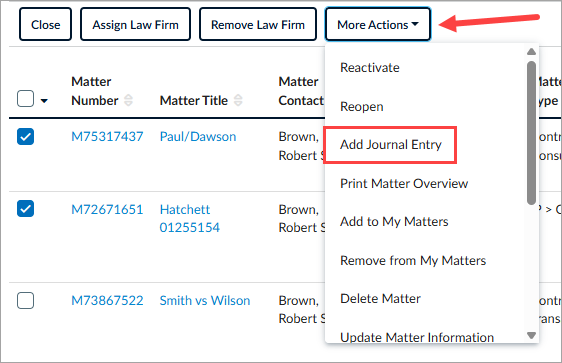Click Brown, Robert contact in M75317437 row
562x363 pixels.
301,146
